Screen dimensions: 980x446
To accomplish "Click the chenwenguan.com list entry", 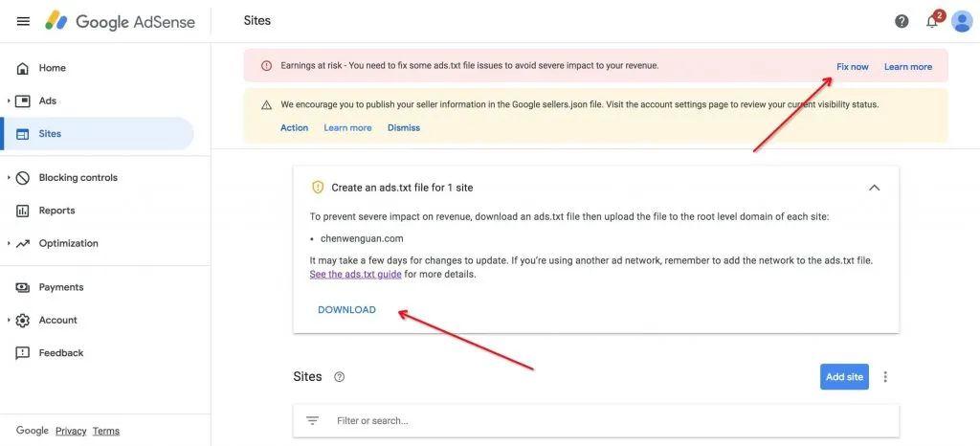I will click(x=362, y=238).
